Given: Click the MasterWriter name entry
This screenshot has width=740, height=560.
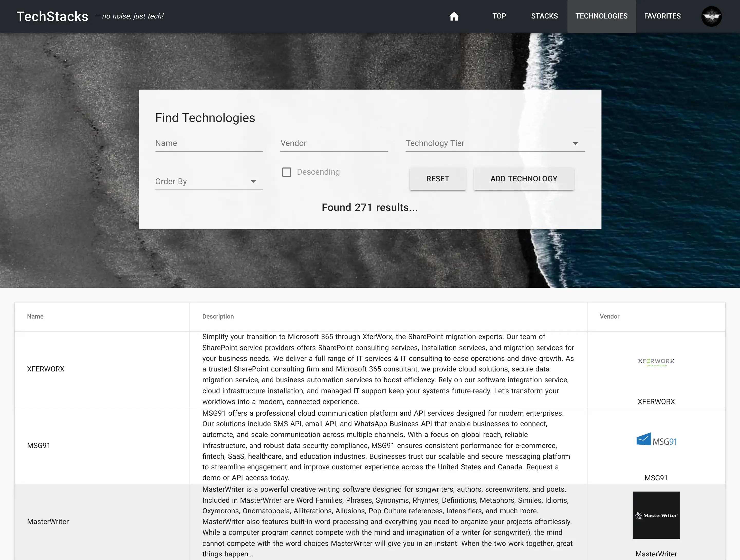Looking at the screenshot, I should pos(48,521).
